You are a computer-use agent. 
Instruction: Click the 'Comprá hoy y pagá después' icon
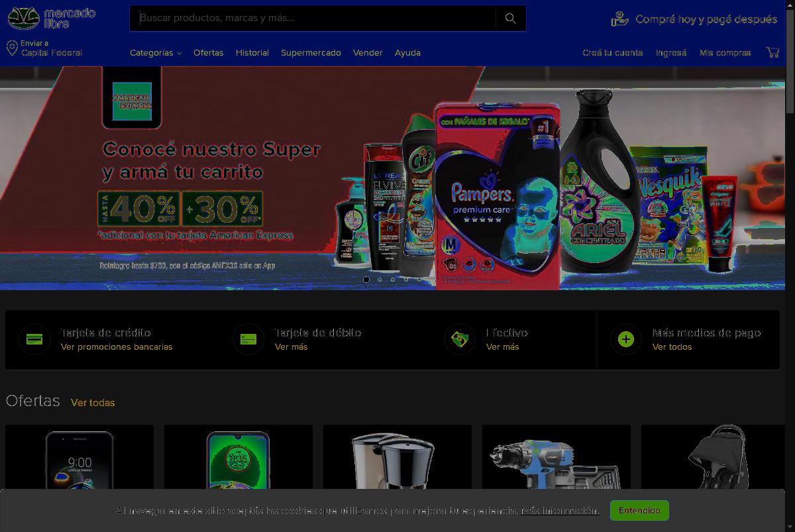pyautogui.click(x=619, y=19)
